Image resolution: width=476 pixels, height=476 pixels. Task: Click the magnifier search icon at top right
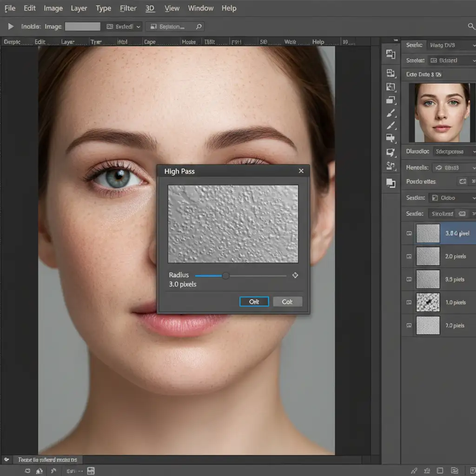point(471,26)
